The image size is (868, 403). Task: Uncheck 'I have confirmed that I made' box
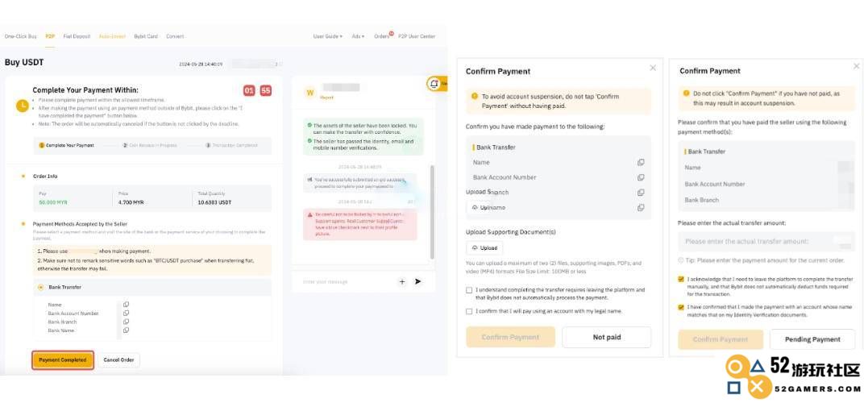coord(681,306)
